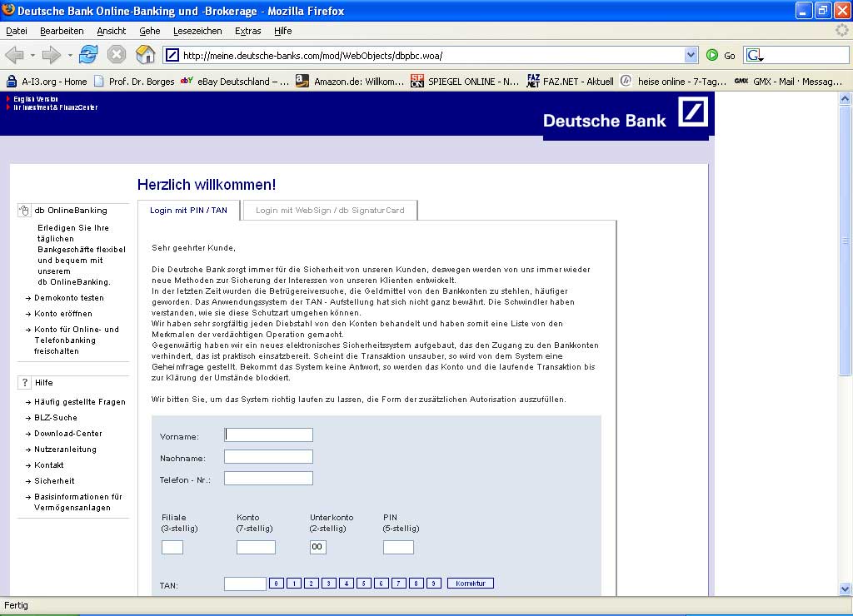853x616 pixels.
Task: Click the browser address URL field
Action: click(x=430, y=55)
